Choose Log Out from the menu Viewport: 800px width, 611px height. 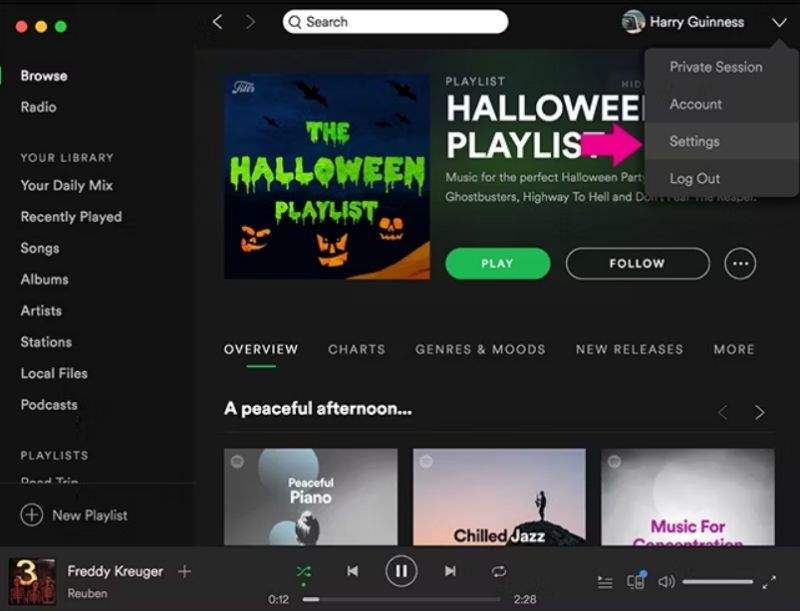pos(694,179)
